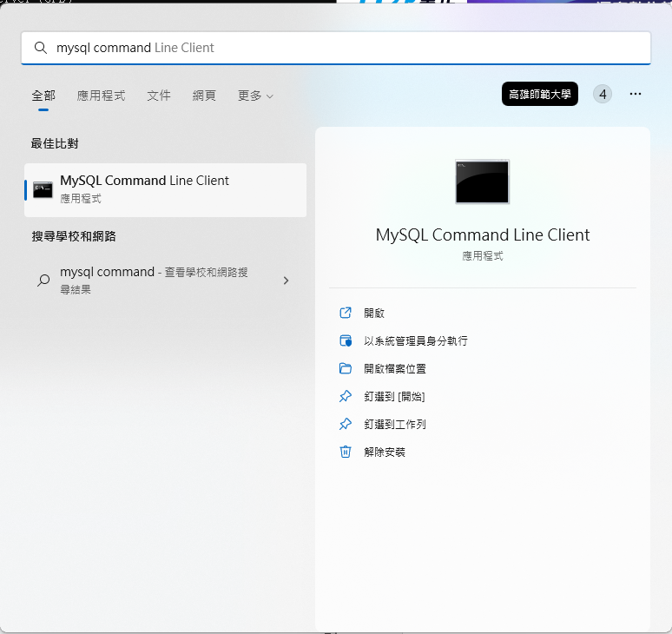672x634 pixels.
Task: Click the large MySQL console thumbnail in details pane
Action: (482, 182)
